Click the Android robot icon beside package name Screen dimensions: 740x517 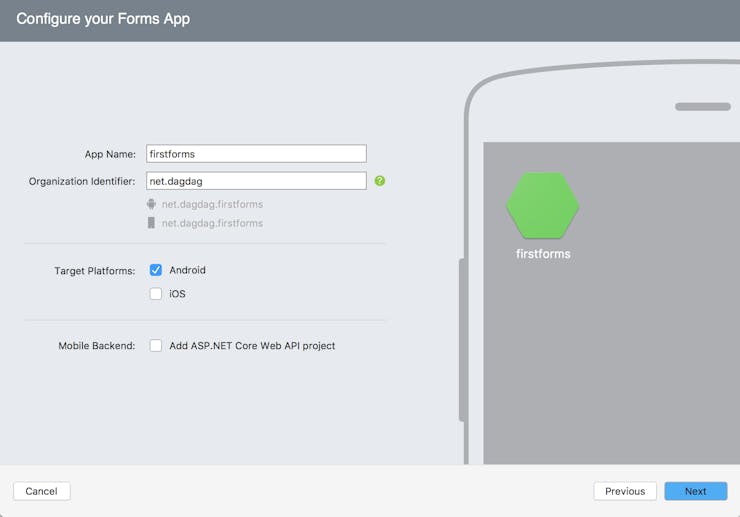151,204
